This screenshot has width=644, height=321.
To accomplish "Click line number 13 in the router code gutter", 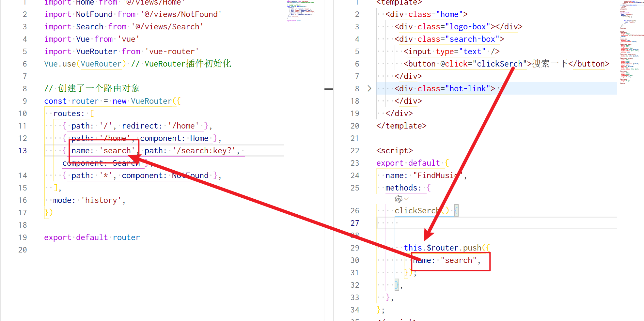I will (23, 151).
